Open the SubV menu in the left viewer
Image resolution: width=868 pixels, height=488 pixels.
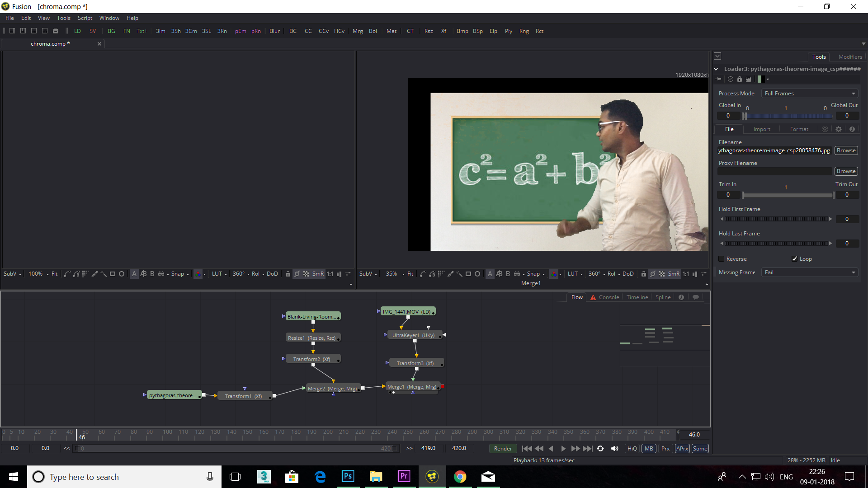[x=12, y=274]
